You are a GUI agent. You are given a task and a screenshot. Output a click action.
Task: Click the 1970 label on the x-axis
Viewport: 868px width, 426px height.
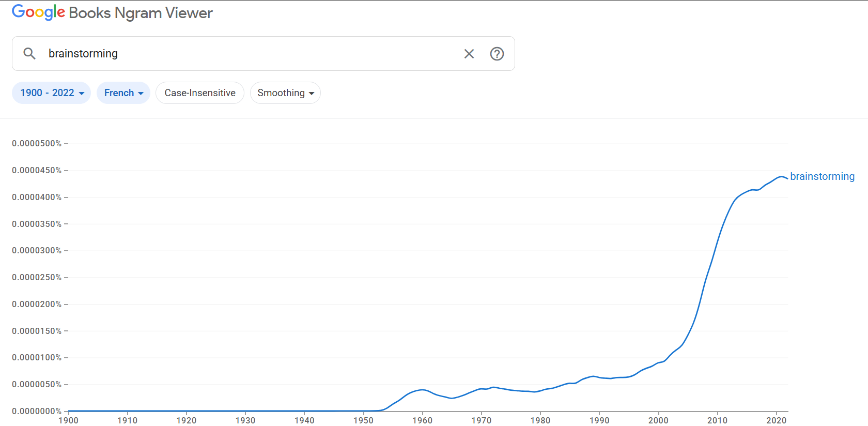pyautogui.click(x=482, y=420)
